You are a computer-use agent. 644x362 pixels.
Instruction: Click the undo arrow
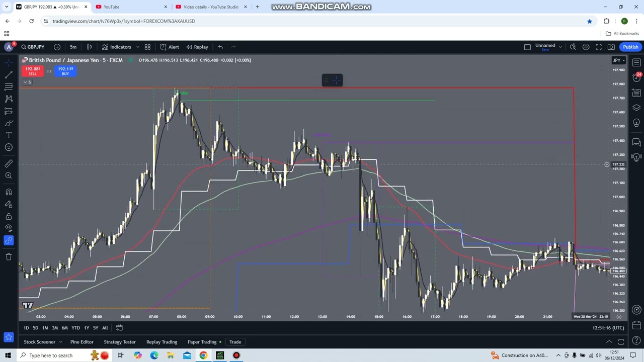click(220, 47)
